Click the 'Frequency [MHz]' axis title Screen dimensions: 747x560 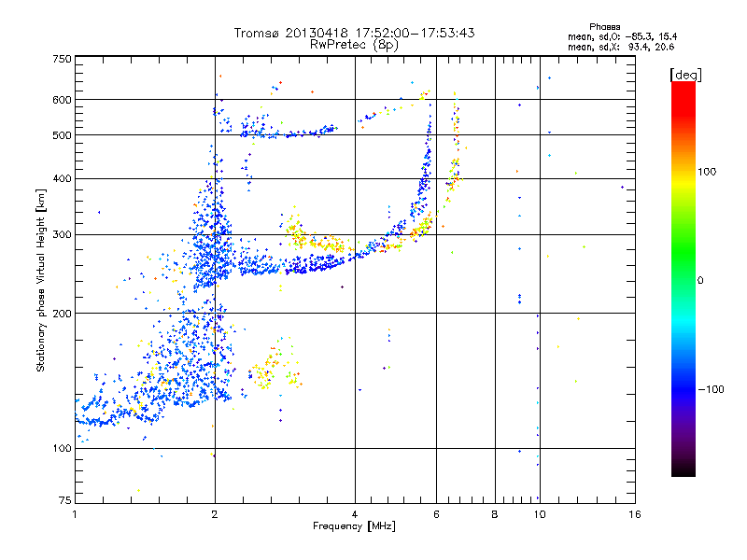click(354, 526)
